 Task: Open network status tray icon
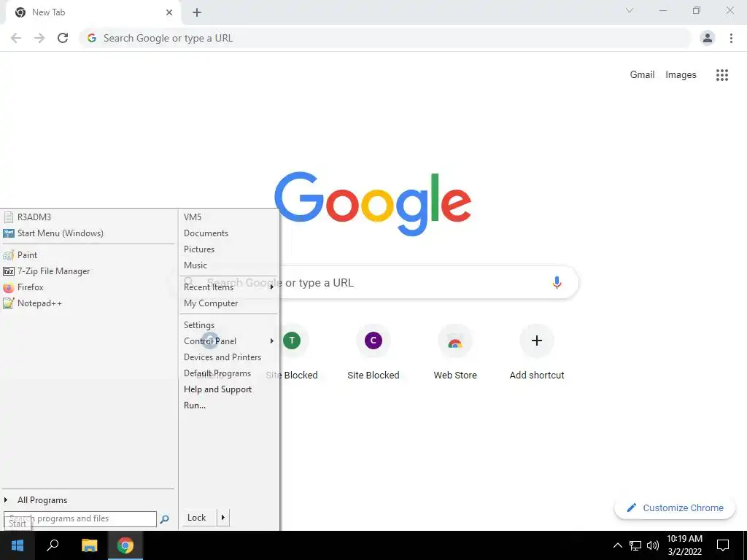pyautogui.click(x=635, y=545)
